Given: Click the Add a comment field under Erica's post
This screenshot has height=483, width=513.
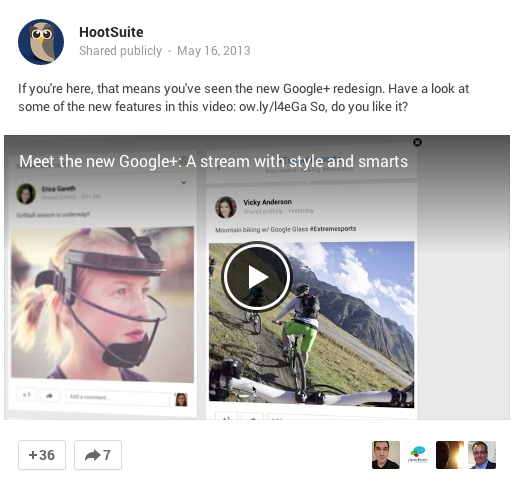Looking at the screenshot, I should tap(117, 398).
